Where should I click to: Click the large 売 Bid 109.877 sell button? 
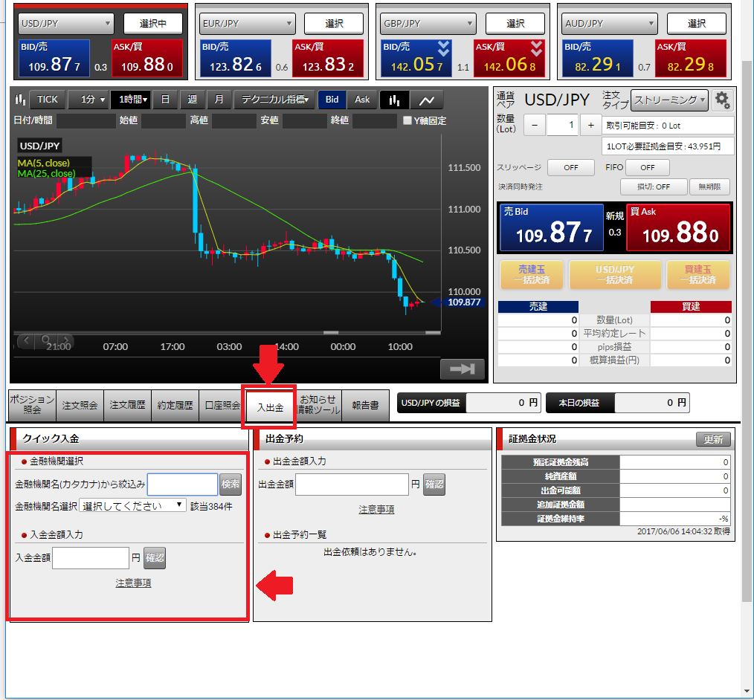click(552, 227)
